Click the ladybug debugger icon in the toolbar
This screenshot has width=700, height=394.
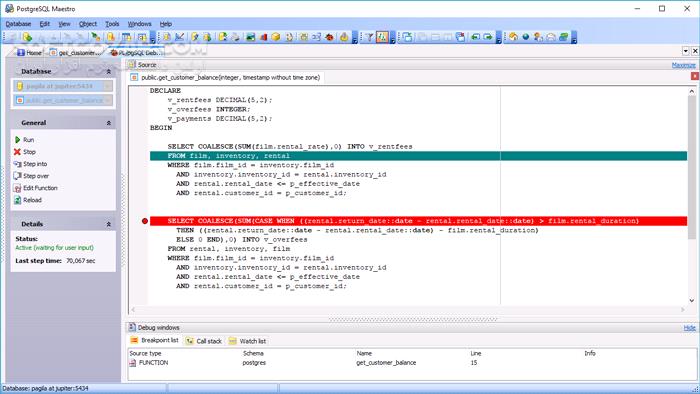329,37
